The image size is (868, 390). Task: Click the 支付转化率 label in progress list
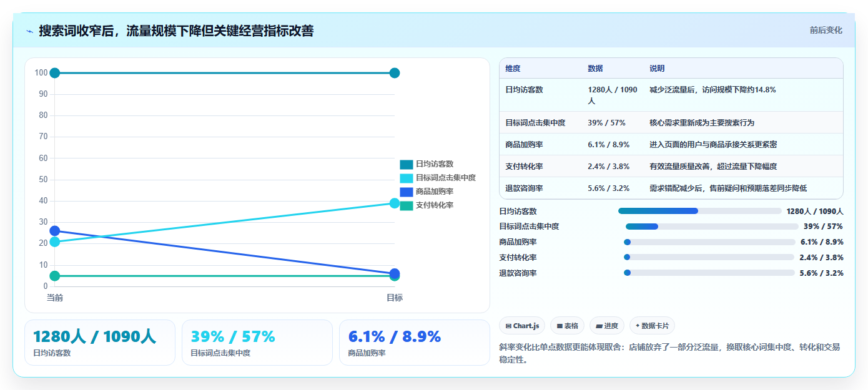pyautogui.click(x=518, y=258)
